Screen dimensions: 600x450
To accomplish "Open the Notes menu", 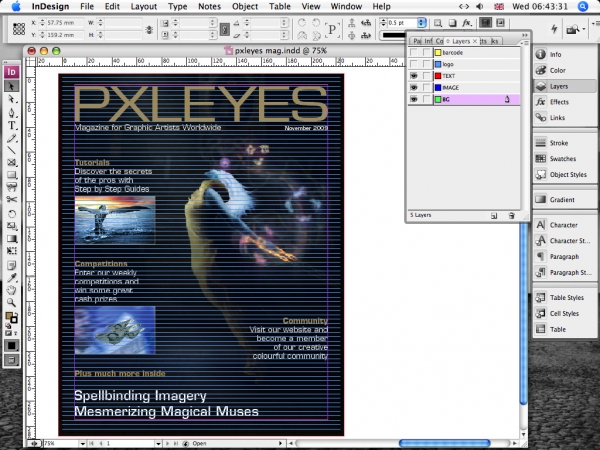I will click(209, 7).
